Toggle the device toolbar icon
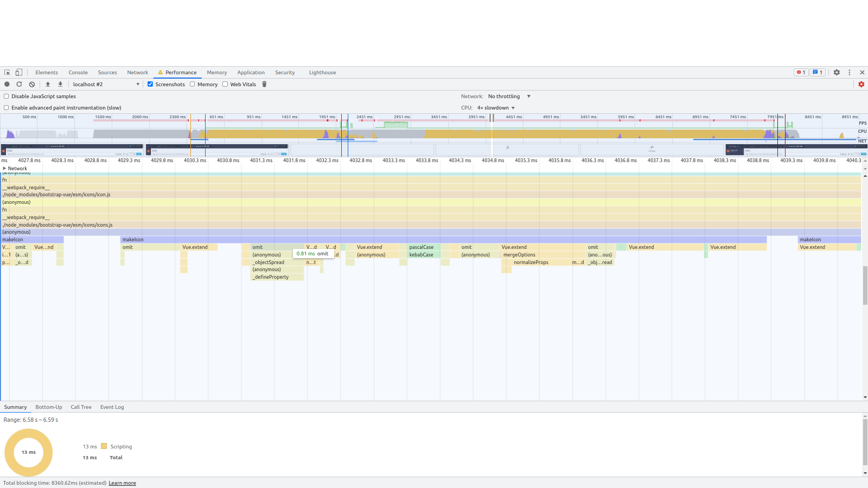This screenshot has height=488, width=868. coord(19,73)
